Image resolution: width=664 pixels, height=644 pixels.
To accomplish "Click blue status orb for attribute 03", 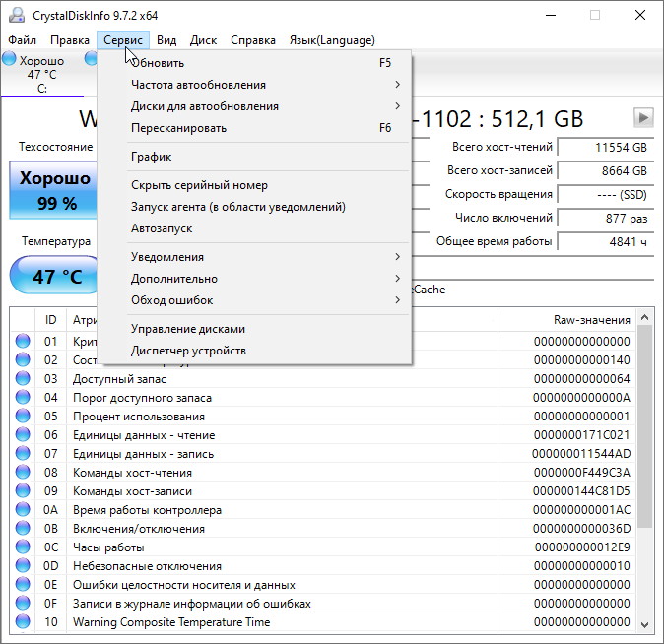I will coord(23,378).
